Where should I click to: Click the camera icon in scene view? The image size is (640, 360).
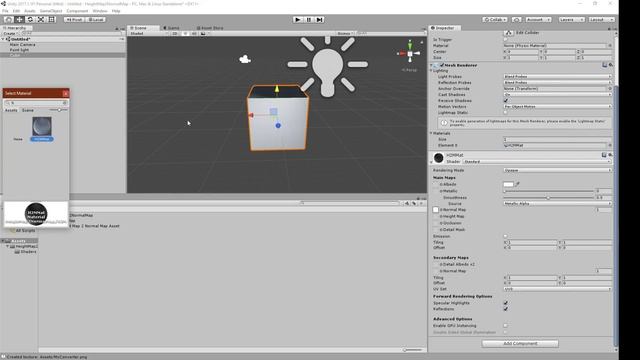click(x=245, y=60)
